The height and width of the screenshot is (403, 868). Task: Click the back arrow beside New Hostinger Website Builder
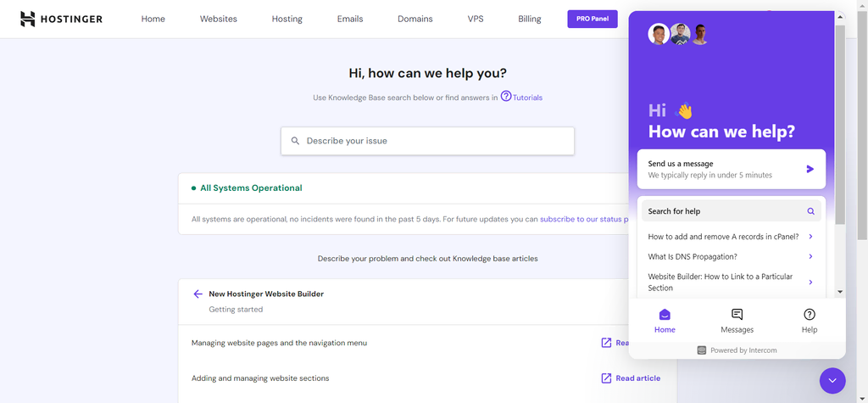click(x=198, y=294)
